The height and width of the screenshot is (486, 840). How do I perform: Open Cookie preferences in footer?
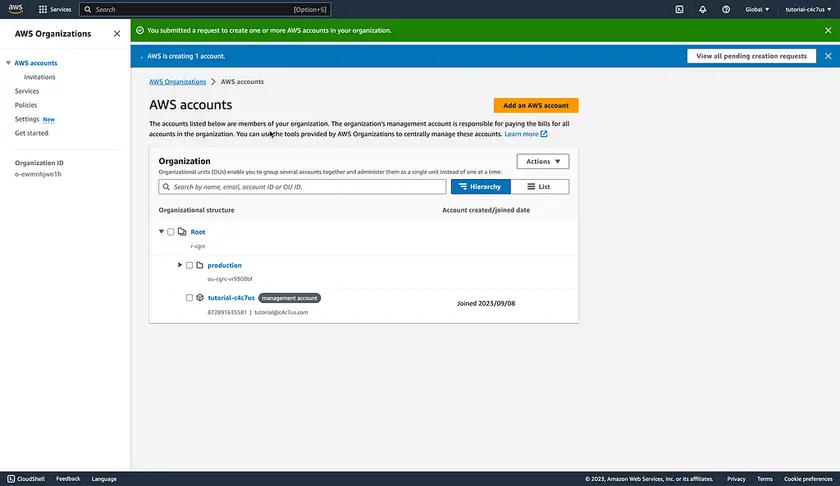point(808,478)
